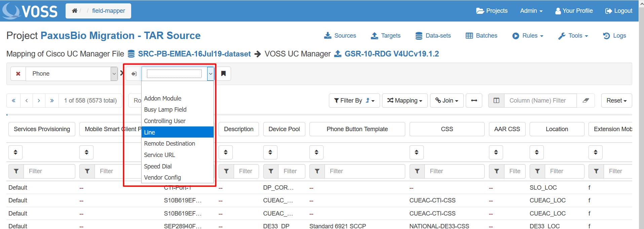This screenshot has width=644, height=229.
Task: Open the Filter By dropdown
Action: (x=354, y=101)
